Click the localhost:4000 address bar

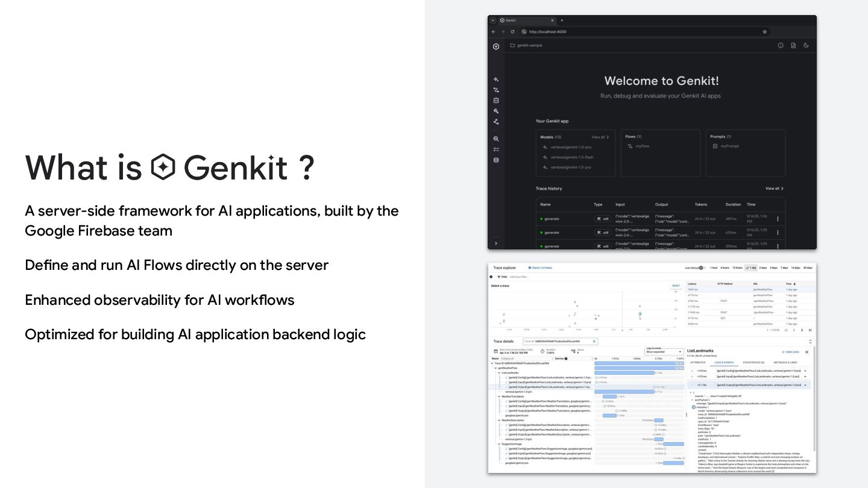(645, 31)
